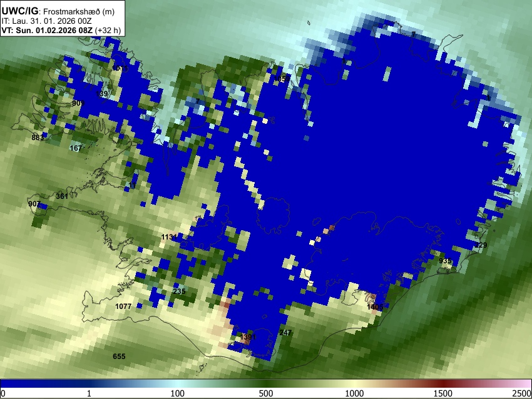Click the legend tick label 2500
The image size is (532, 399).
click(522, 393)
